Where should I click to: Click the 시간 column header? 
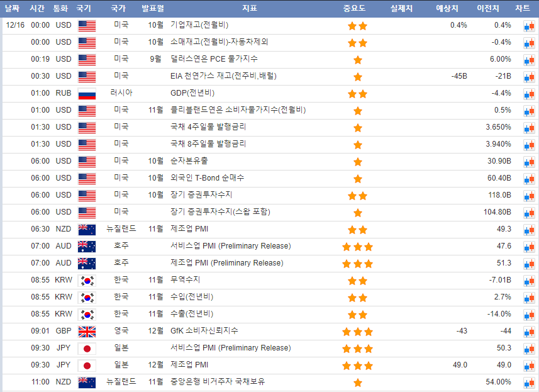coord(38,8)
